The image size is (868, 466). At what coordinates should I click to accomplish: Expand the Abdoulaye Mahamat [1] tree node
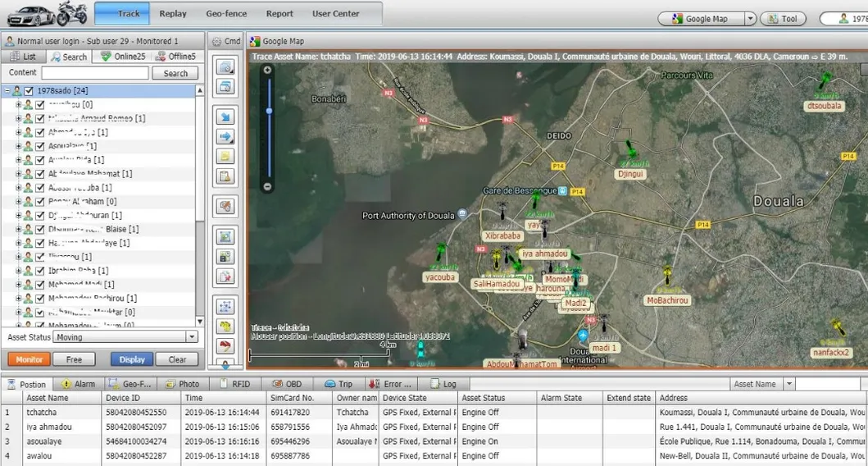click(18, 173)
